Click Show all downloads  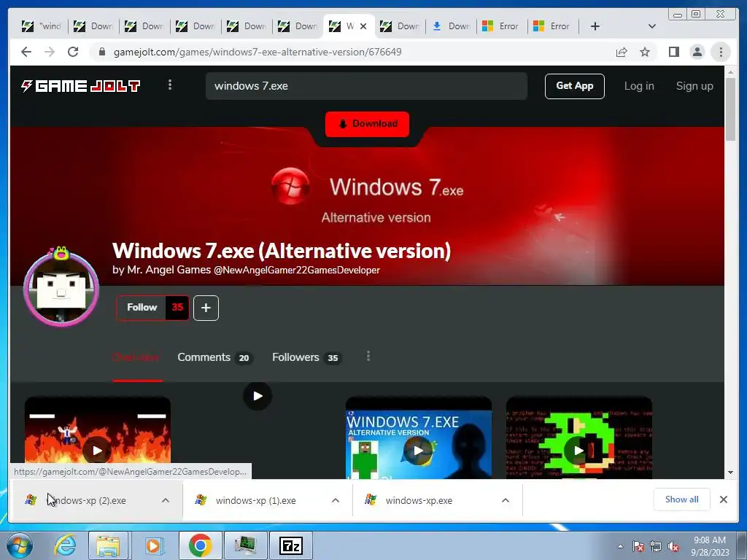tap(682, 499)
